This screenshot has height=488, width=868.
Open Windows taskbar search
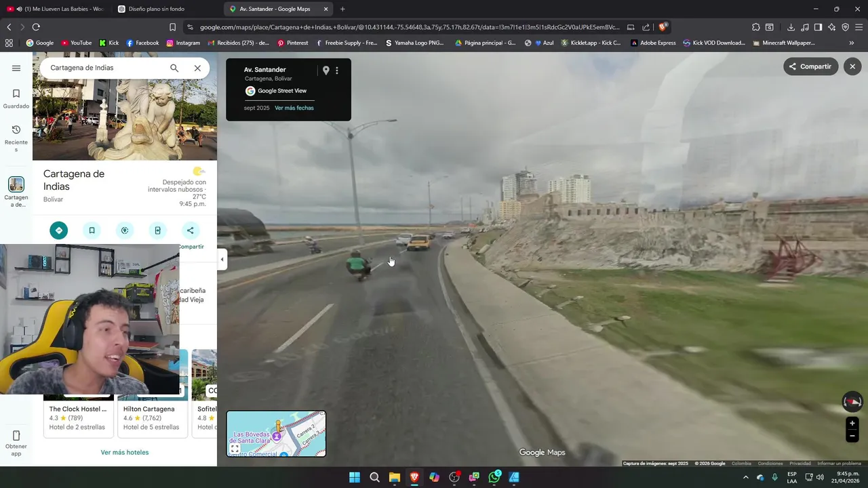click(x=374, y=477)
